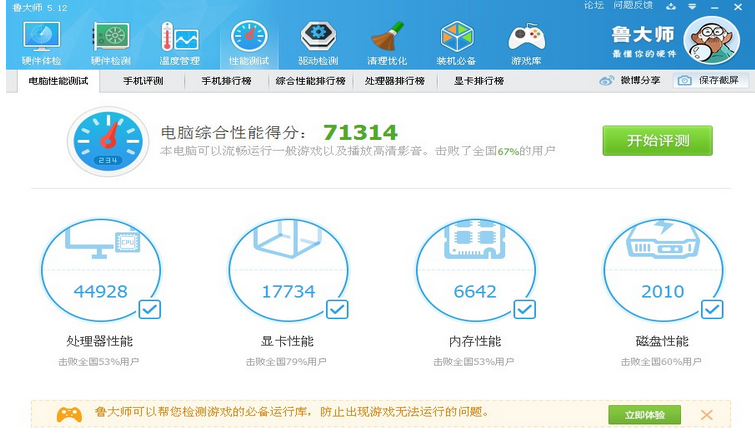Click the overall score 71314
Image resolution: width=755 pixels, height=448 pixels.
tap(360, 132)
